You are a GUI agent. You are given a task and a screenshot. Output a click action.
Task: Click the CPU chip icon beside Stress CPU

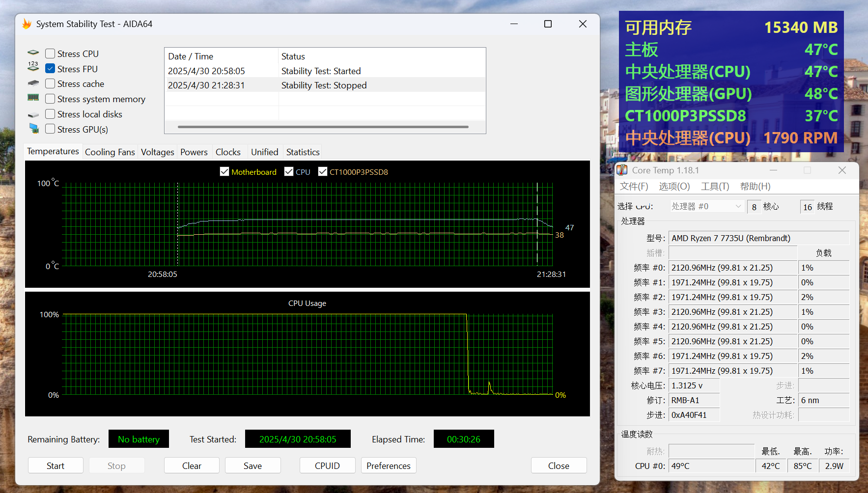pos(33,52)
